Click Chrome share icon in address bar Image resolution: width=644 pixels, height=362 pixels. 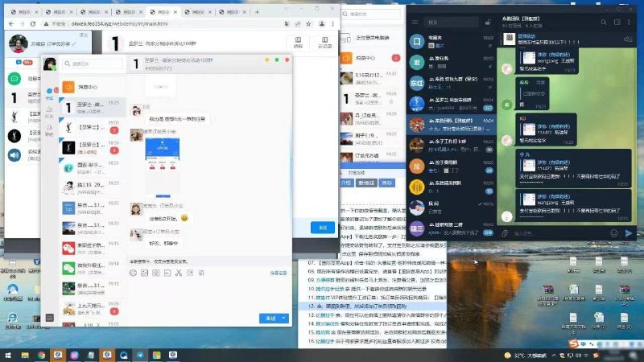coord(297,24)
